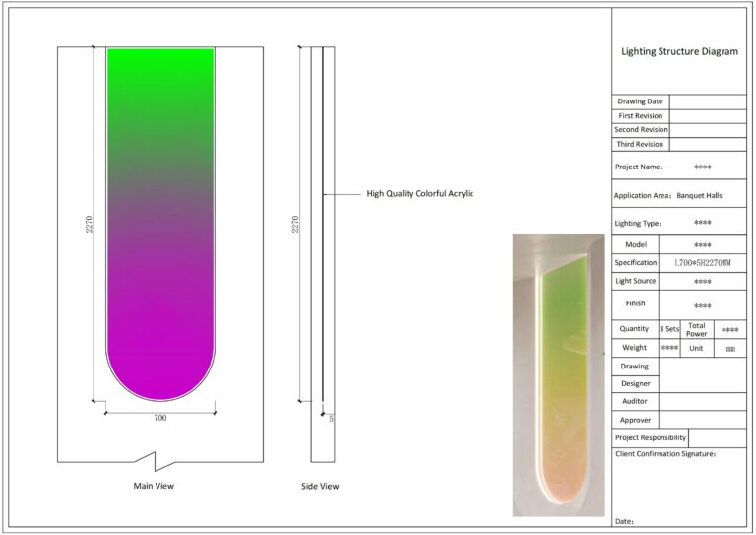Image resolution: width=756 pixels, height=535 pixels.
Task: Click the product photo thumbnail
Action: 558,374
